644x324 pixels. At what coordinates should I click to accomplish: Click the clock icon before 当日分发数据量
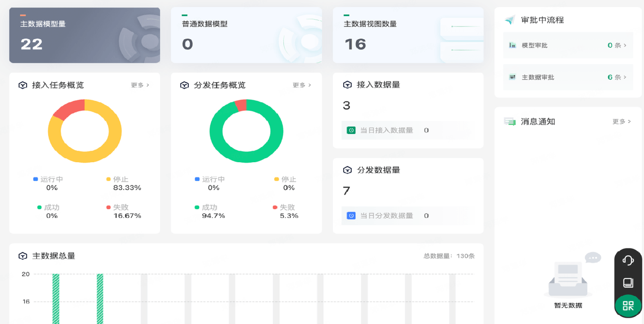tap(351, 215)
